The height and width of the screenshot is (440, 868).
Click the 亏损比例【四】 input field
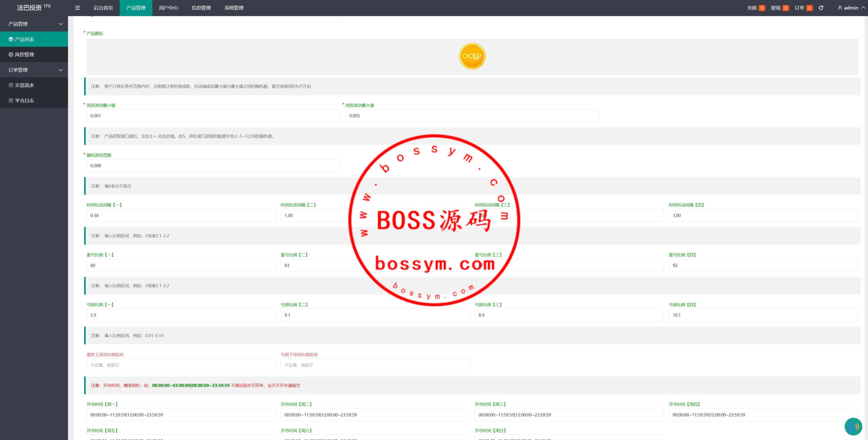pyautogui.click(x=763, y=315)
